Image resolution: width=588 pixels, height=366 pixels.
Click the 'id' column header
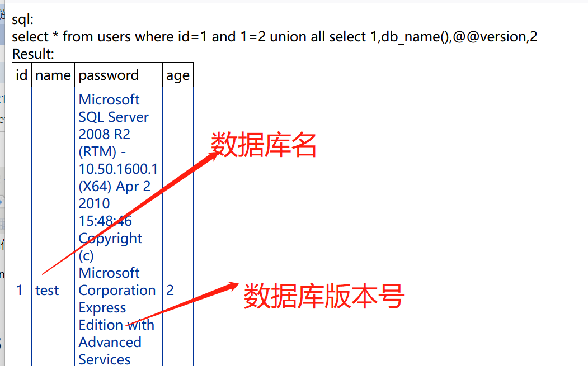[22, 75]
